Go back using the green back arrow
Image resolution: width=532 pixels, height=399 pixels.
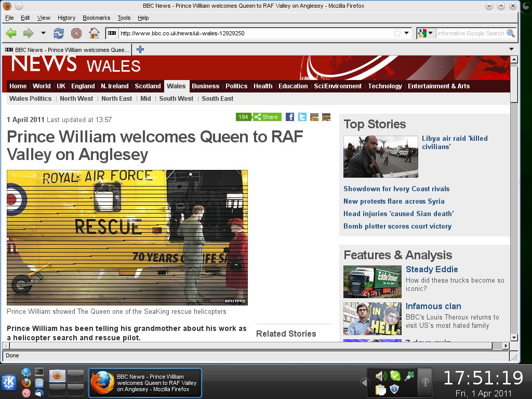(11, 33)
